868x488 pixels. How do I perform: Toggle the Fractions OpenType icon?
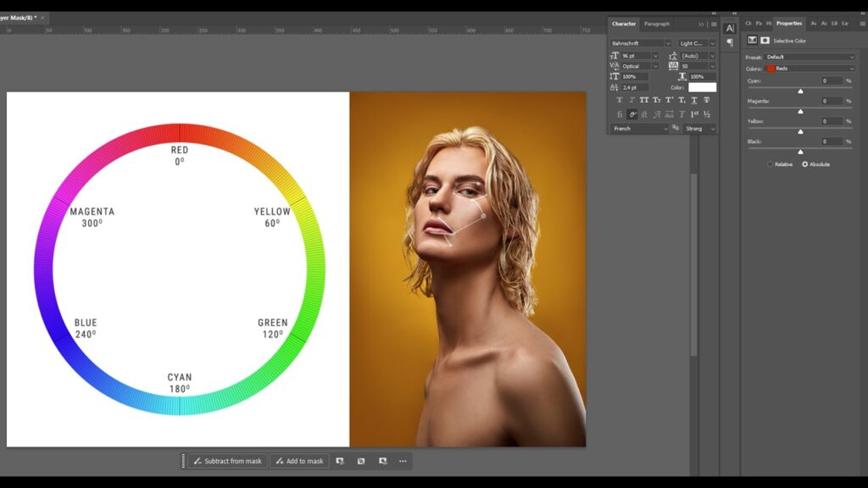(707, 114)
